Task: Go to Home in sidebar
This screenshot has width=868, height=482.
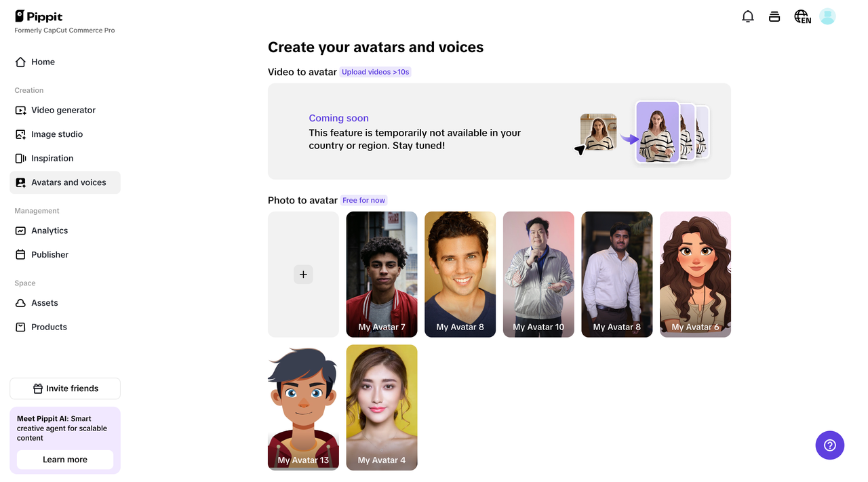Action: pyautogui.click(x=43, y=62)
